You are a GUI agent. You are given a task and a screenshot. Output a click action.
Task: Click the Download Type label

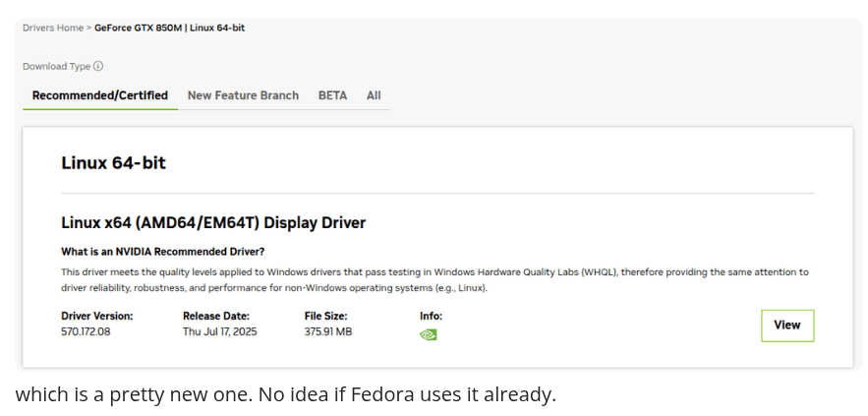[56, 67]
